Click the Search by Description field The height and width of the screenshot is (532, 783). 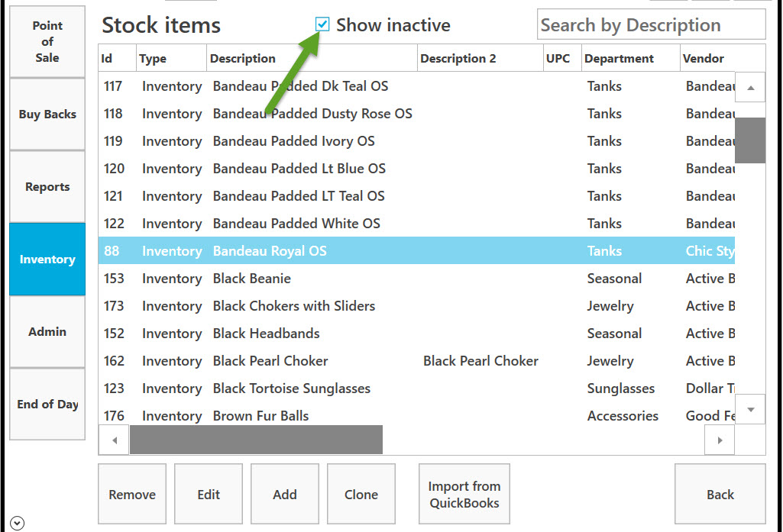[651, 24]
